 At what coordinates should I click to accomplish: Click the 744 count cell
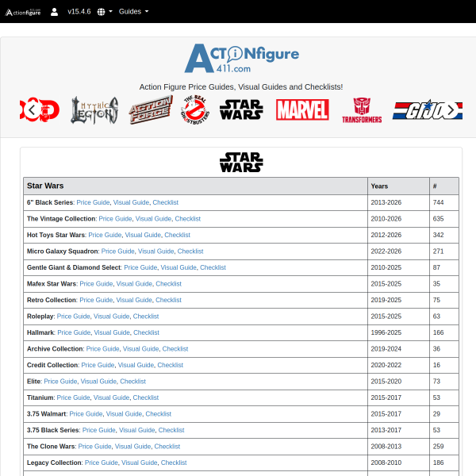[x=444, y=202]
